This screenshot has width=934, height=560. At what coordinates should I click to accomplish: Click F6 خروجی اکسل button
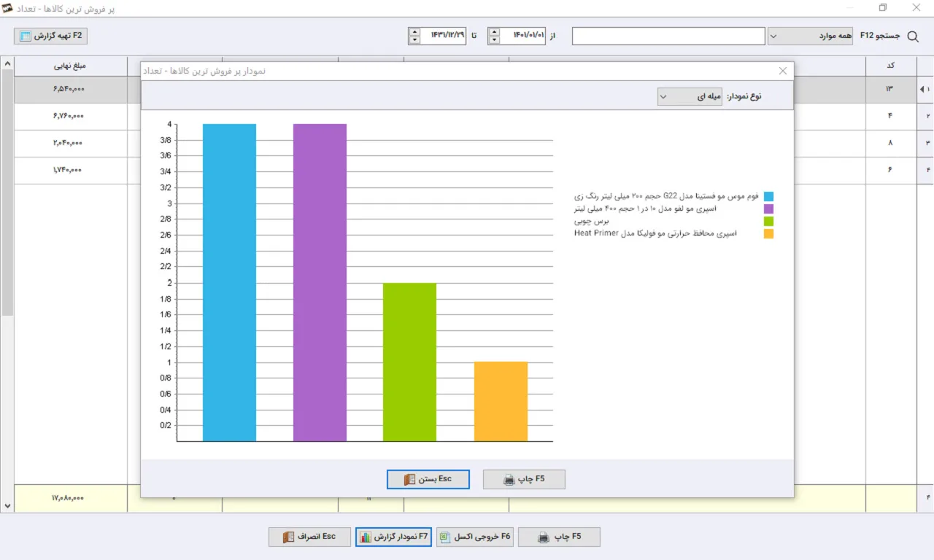pyautogui.click(x=475, y=537)
